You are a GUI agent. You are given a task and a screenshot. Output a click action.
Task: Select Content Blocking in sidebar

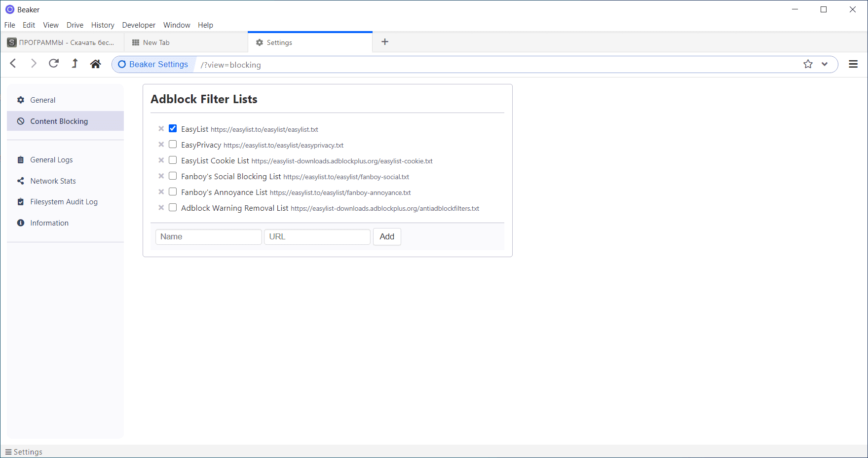point(65,121)
